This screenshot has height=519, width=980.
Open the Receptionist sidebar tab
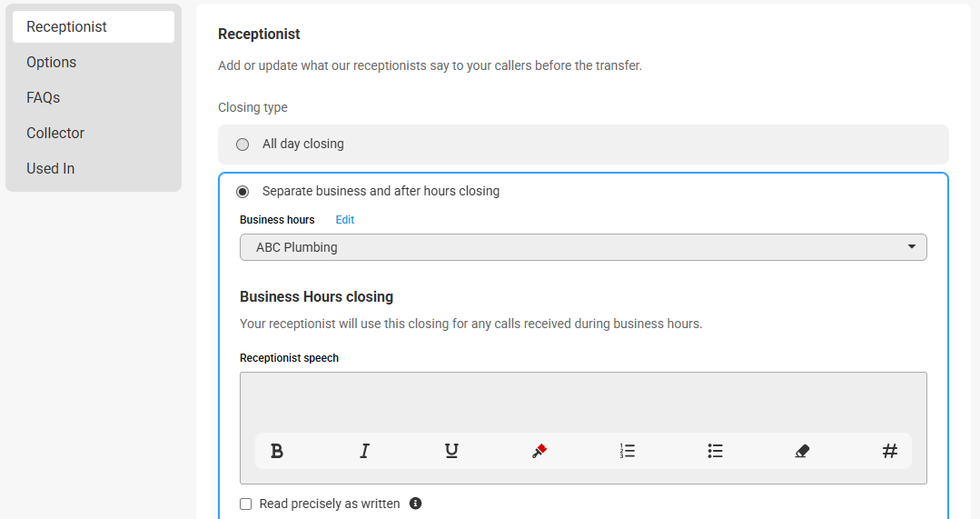point(94,27)
